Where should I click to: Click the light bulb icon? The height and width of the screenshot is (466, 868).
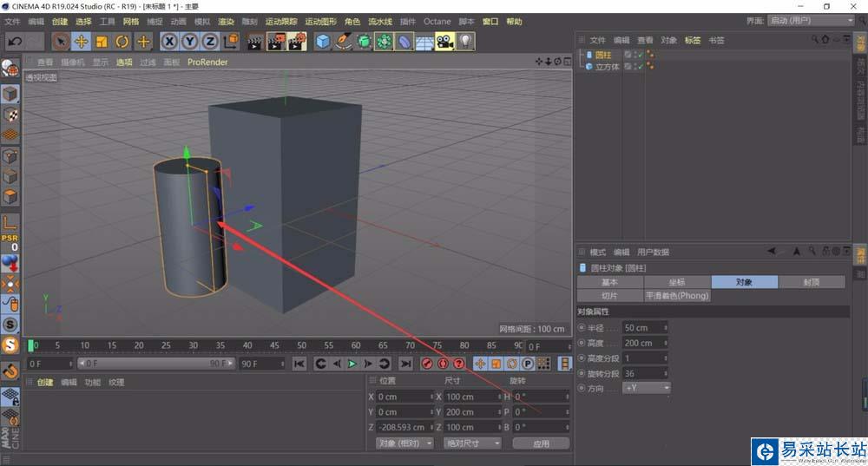pyautogui.click(x=466, y=41)
